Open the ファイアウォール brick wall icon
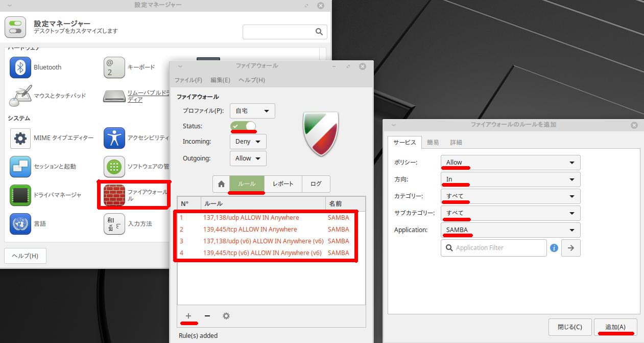The image size is (644, 343). (x=114, y=195)
